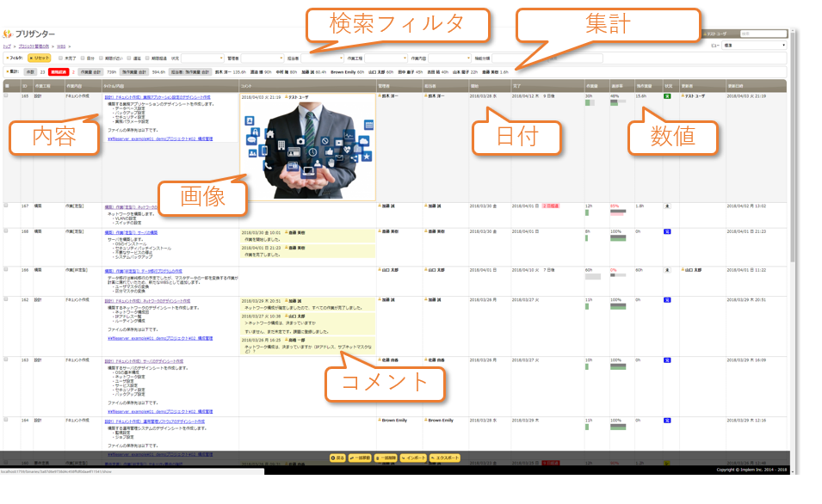Click the green status icon in row 165
The width and height of the screenshot is (822, 504).
(667, 97)
